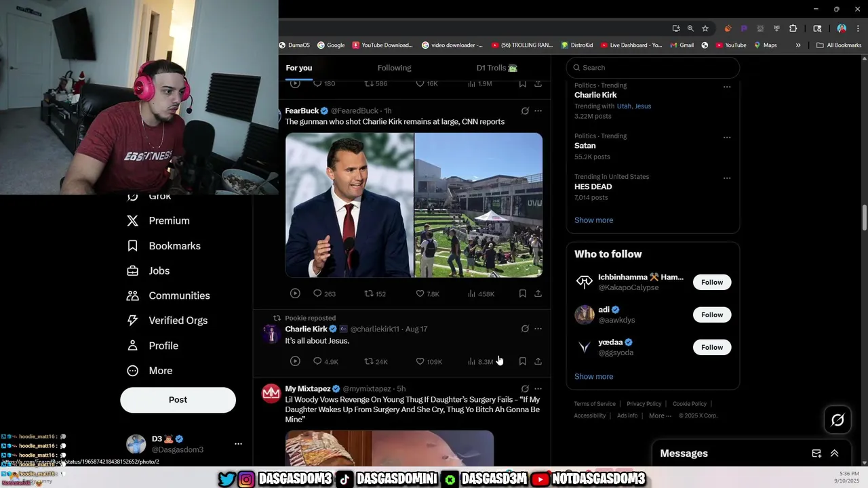
Task: Follow the yœdaa account
Action: [x=712, y=347]
